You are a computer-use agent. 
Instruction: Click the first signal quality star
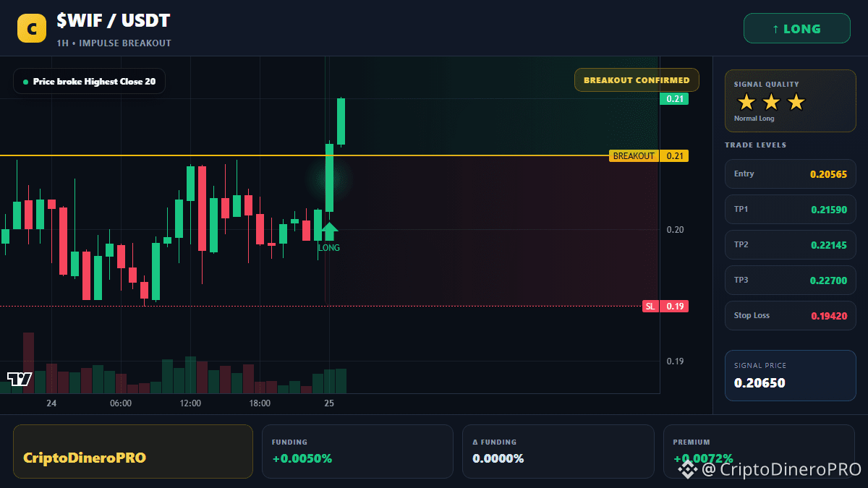(x=746, y=103)
